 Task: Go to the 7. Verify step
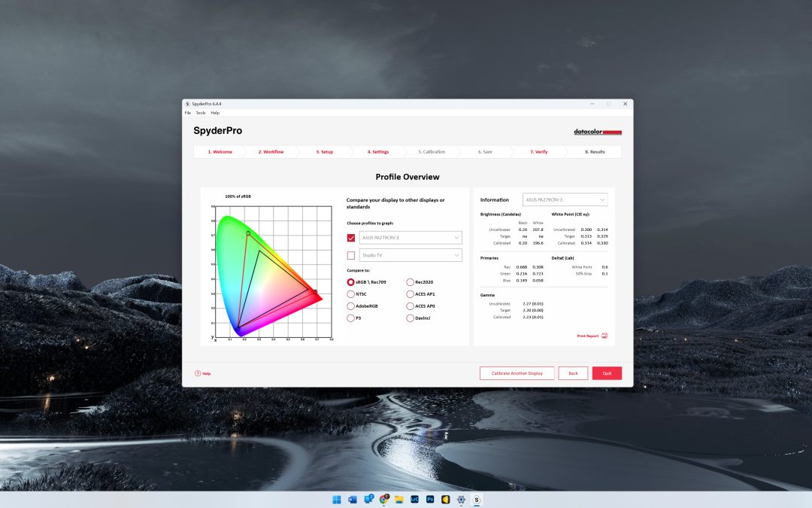[x=538, y=152]
